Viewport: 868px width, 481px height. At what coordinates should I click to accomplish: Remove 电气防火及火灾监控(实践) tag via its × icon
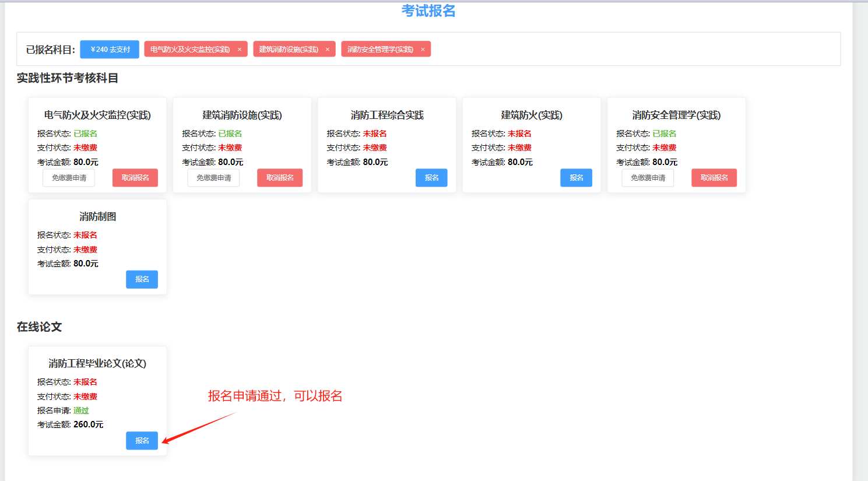(240, 50)
